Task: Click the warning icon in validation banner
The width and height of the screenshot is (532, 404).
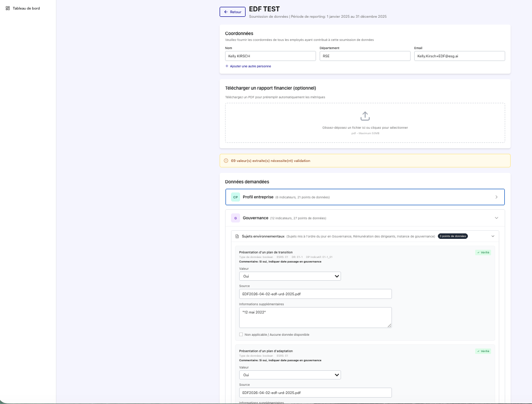Action: pyautogui.click(x=226, y=161)
